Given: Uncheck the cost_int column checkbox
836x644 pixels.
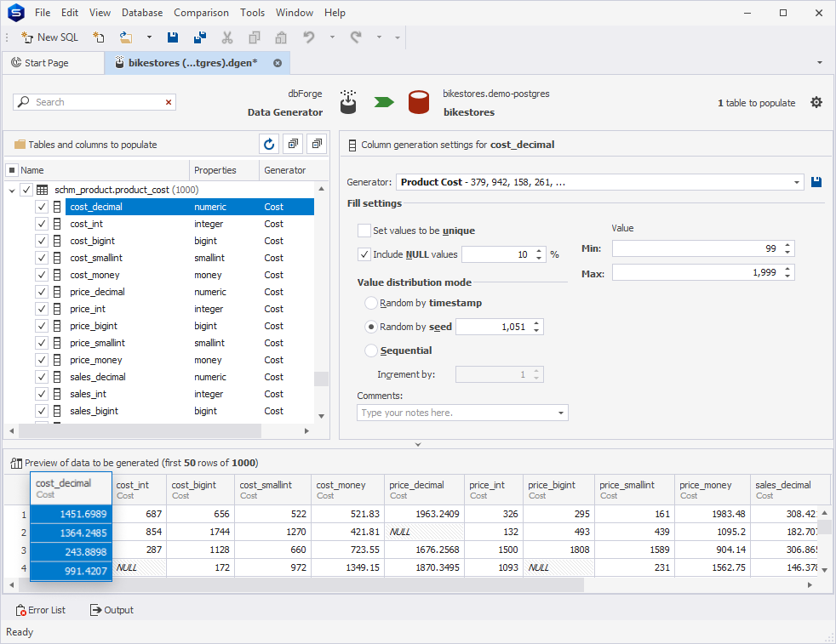Looking at the screenshot, I should click(42, 224).
